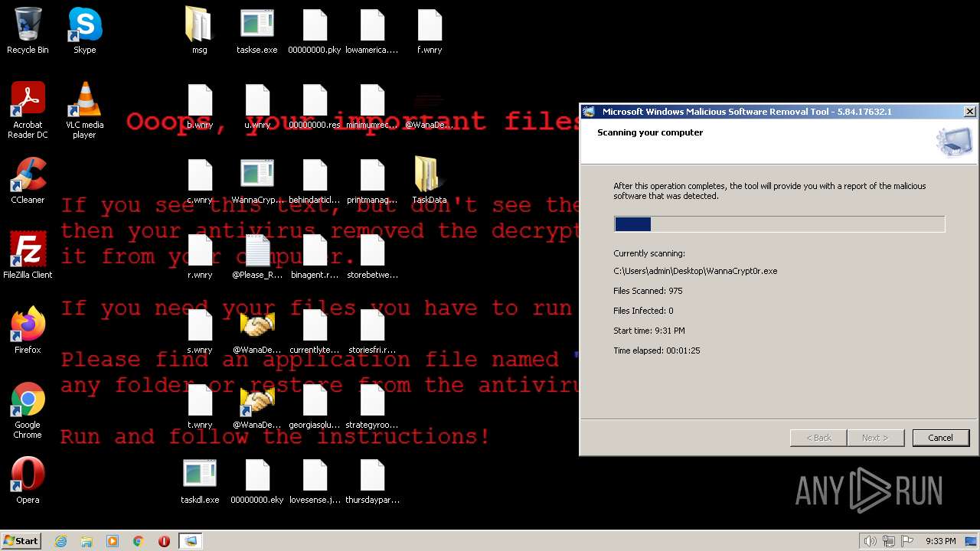980x551 pixels.
Task: Click the 'Time elapsed: 00:01:25' text
Action: (x=656, y=350)
